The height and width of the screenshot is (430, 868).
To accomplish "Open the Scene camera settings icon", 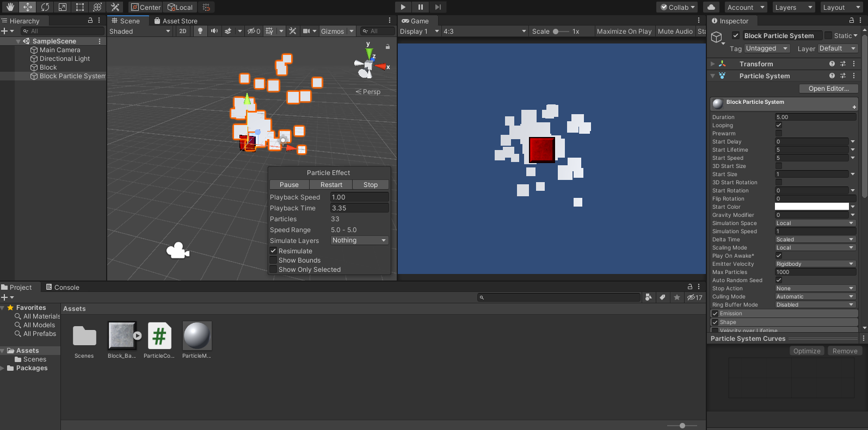I will point(306,31).
